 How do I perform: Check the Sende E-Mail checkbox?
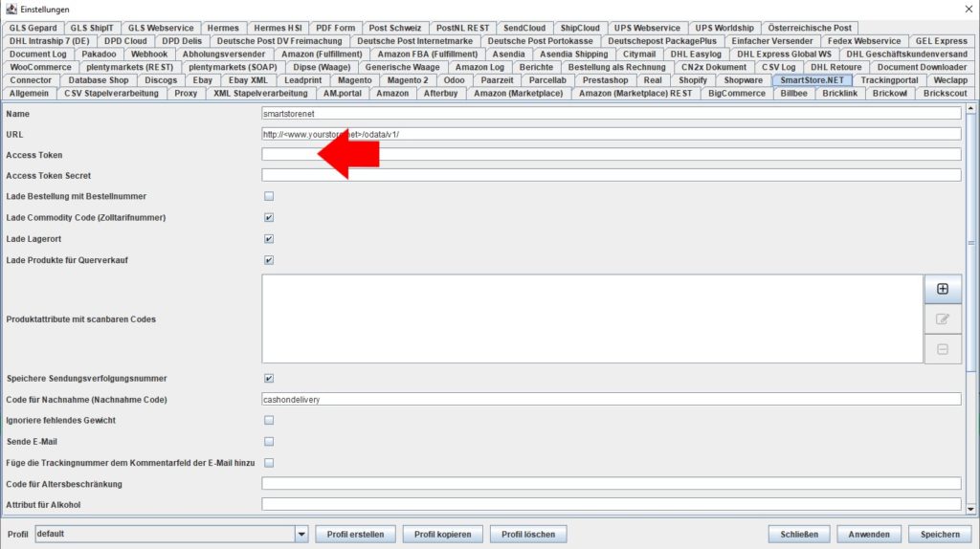coord(269,442)
